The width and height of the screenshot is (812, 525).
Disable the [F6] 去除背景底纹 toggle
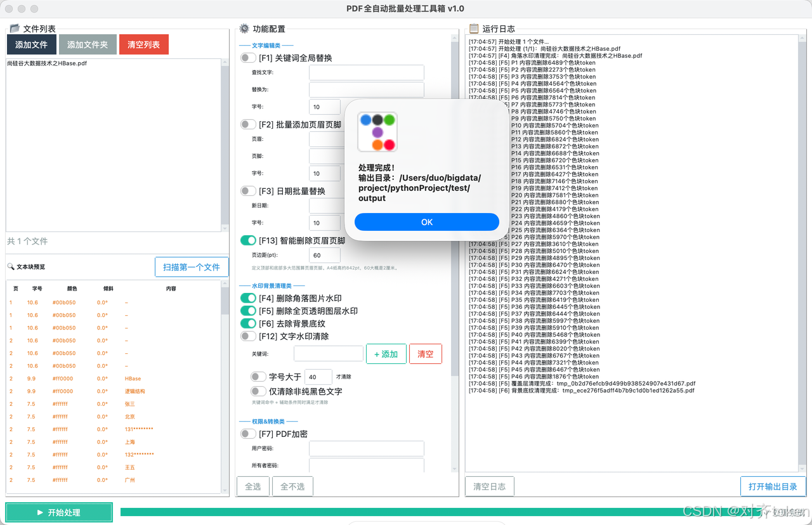point(248,323)
